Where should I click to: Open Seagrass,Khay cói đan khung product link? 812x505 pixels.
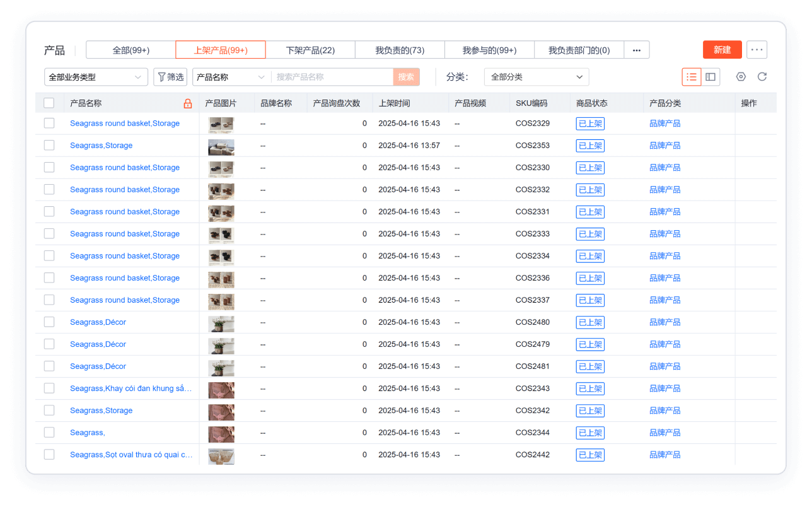[x=131, y=388]
